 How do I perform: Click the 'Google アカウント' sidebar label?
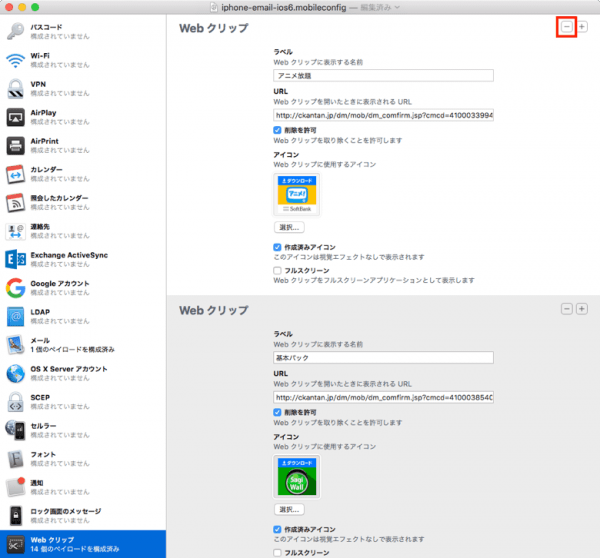[60, 284]
